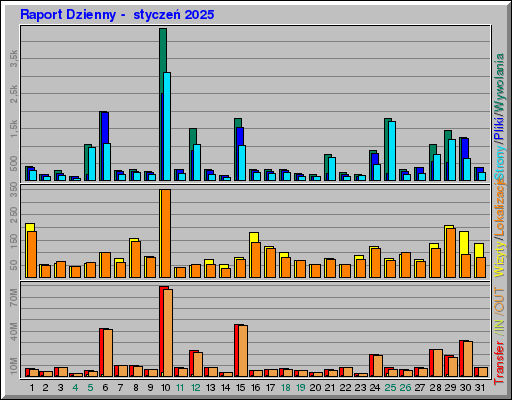
Task: Click the 250 y-axis label
Action: [x=14, y=215]
